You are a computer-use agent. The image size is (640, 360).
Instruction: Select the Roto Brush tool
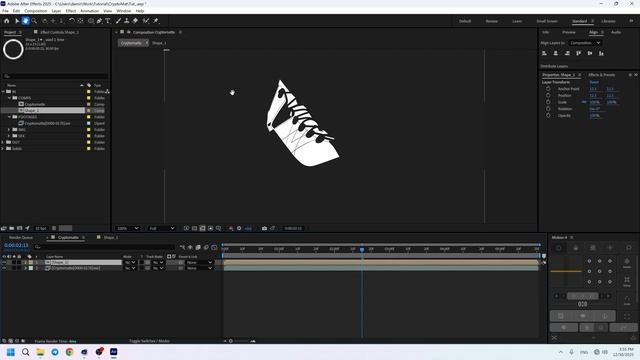[x=146, y=21]
